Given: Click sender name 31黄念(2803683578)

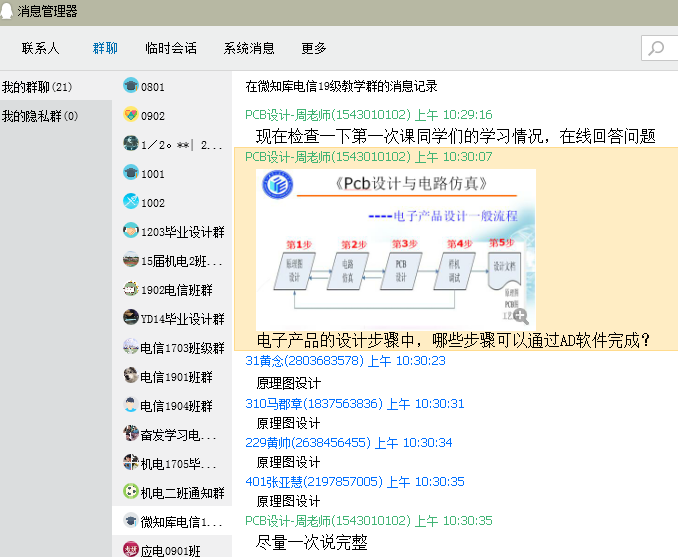Looking at the screenshot, I should (304, 361).
